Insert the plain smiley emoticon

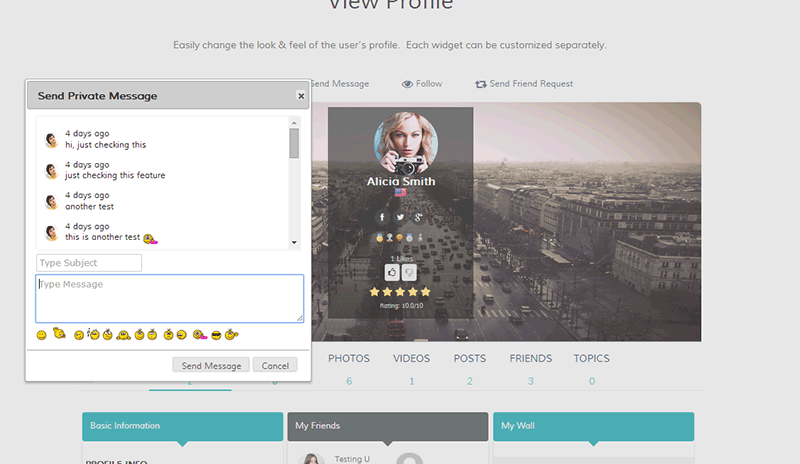[41, 335]
